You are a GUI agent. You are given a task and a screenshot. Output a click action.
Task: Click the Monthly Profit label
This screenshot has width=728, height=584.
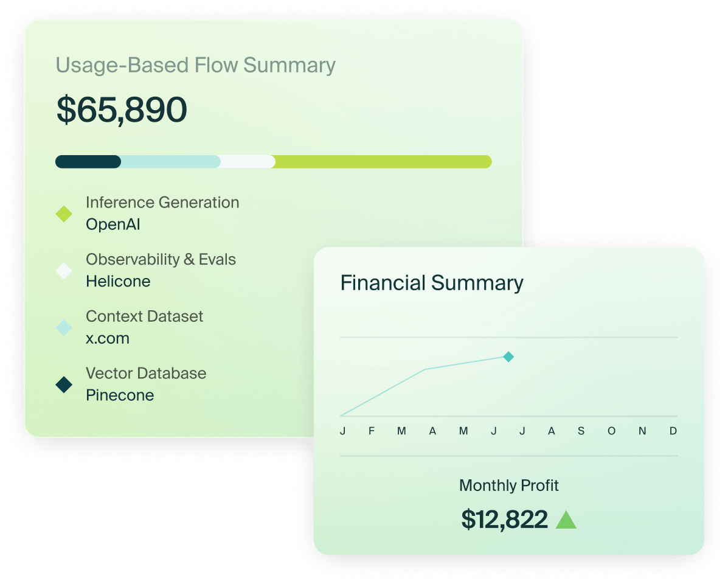coord(509,485)
